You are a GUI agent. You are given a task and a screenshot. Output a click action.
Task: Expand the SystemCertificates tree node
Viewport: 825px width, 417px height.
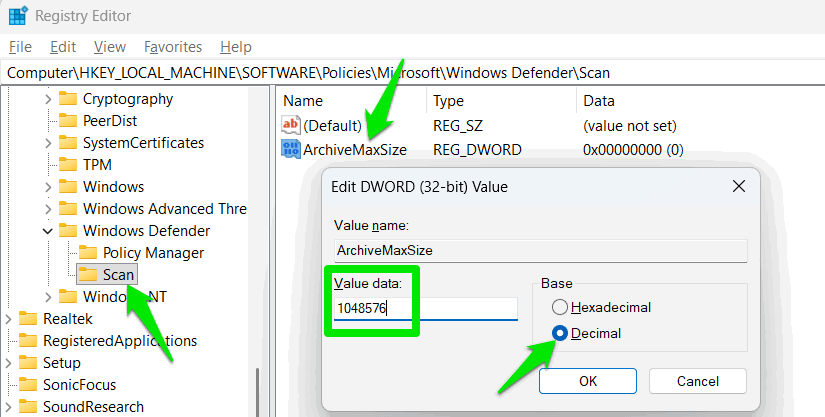coord(48,143)
